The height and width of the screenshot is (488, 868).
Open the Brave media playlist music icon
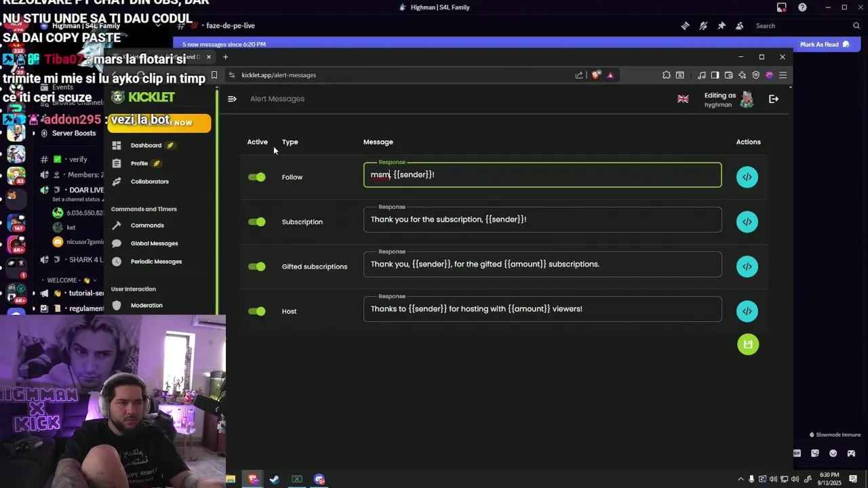[702, 75]
